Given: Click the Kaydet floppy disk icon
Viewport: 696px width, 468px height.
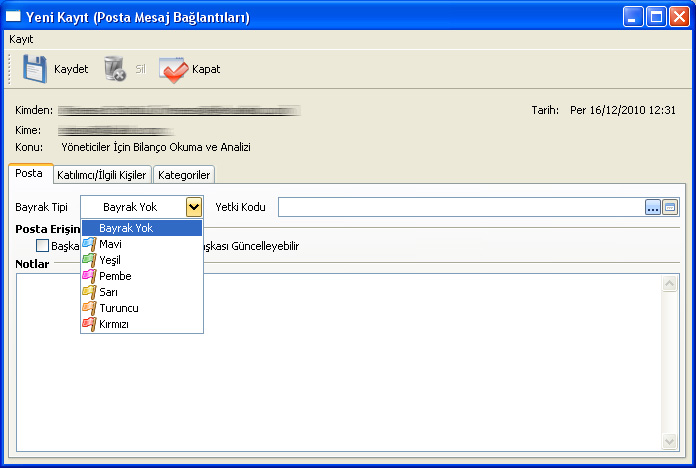Looking at the screenshot, I should pyautogui.click(x=36, y=69).
